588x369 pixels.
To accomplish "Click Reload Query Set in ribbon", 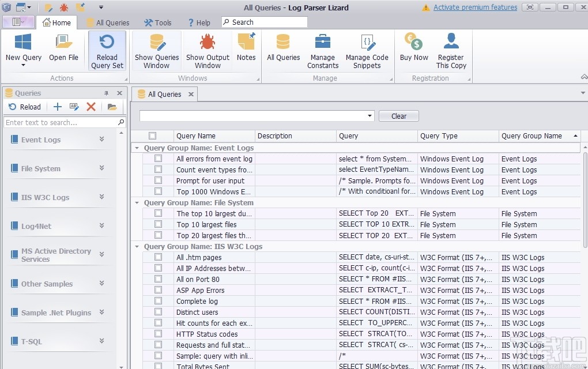I will pyautogui.click(x=107, y=51).
